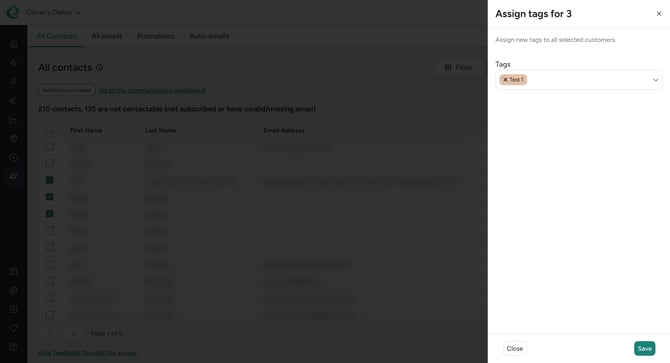Image resolution: width=670 pixels, height=363 pixels.
Task: Click the sparkle icon in the sidebar
Action: tap(14, 63)
